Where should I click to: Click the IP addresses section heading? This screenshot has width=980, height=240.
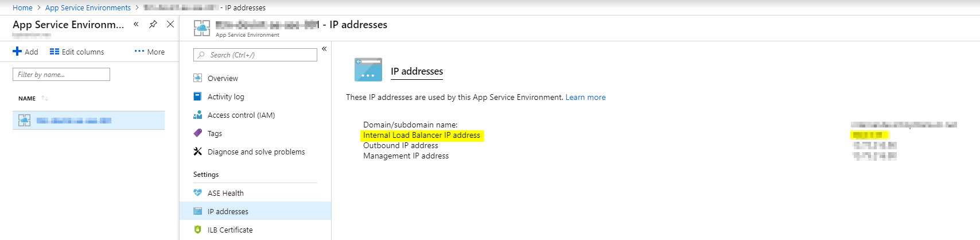point(417,71)
